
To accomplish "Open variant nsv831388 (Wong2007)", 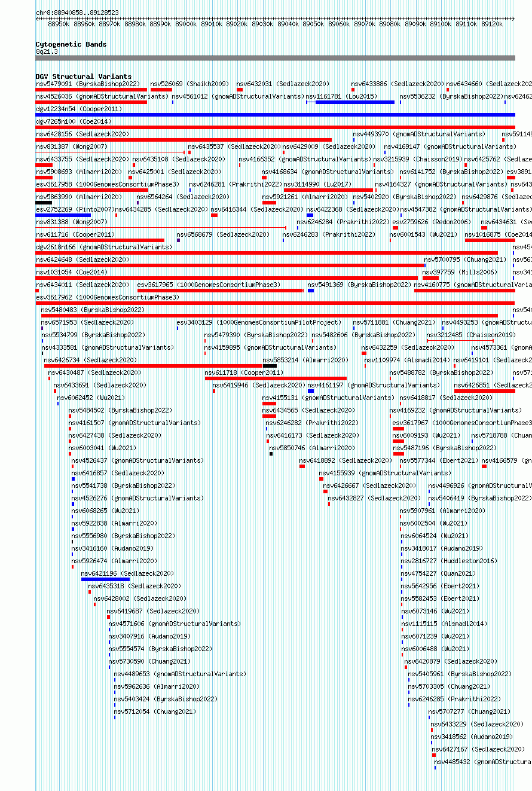I will [x=72, y=222].
